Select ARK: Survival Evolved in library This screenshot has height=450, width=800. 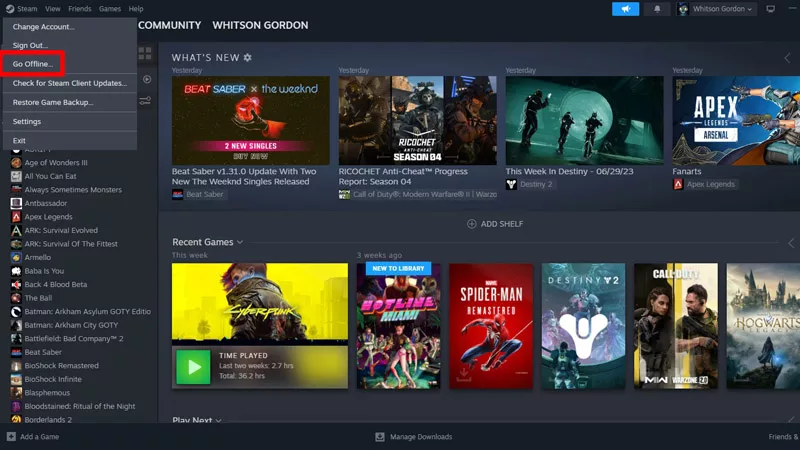61,230
